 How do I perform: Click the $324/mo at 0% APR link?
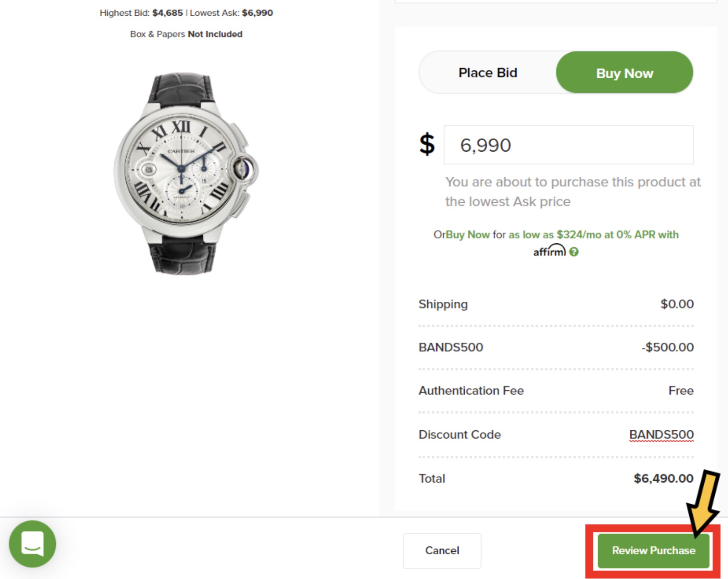pos(594,235)
